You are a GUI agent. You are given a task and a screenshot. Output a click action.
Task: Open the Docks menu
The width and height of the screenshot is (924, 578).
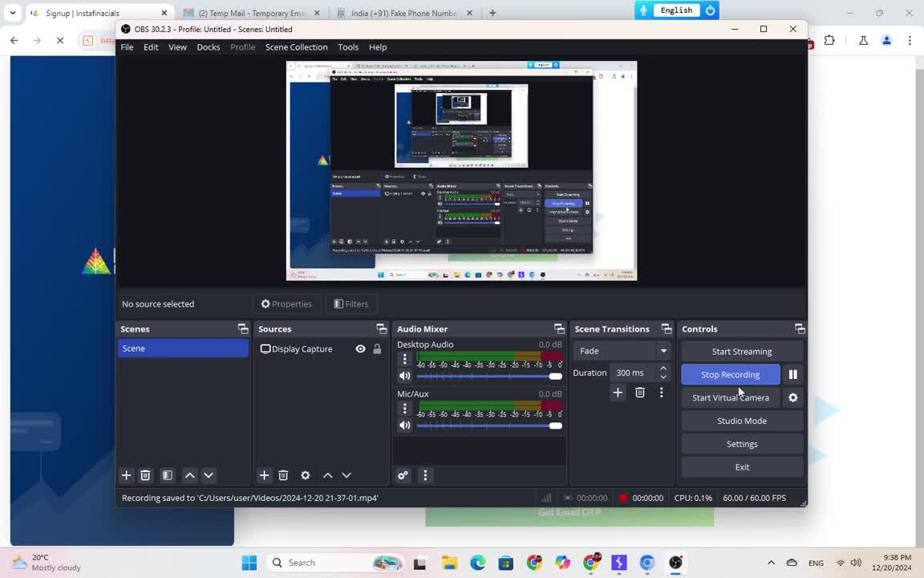(208, 47)
